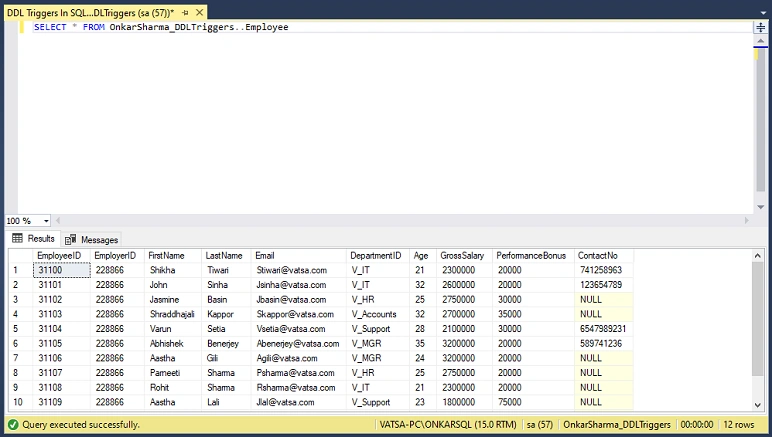Click the split editor window icon
This screenshot has width=772, height=437.
761,27
